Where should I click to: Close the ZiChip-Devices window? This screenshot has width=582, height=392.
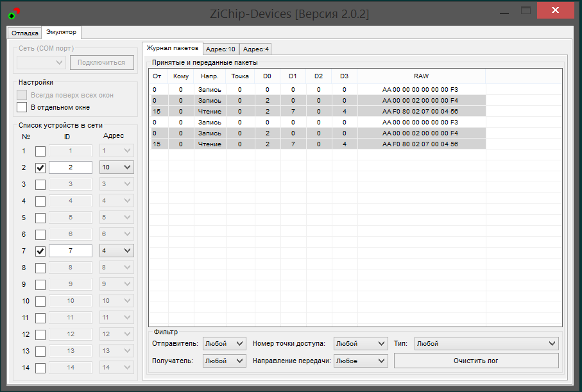tap(555, 11)
